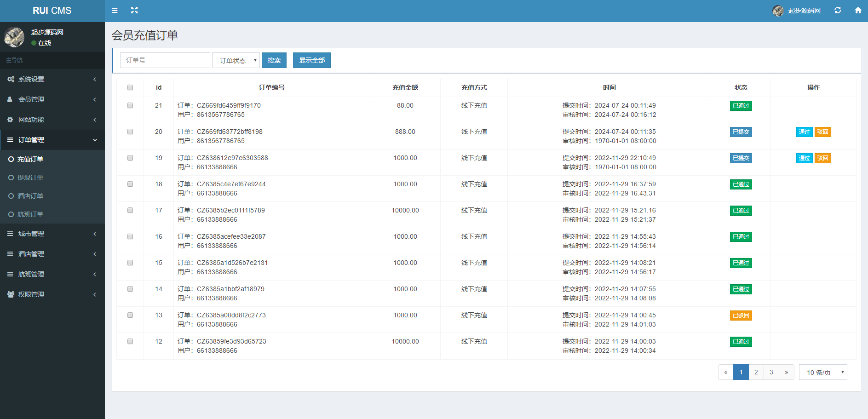Viewport: 868px width, 419px height.
Task: Click the 搜索 button
Action: click(274, 60)
